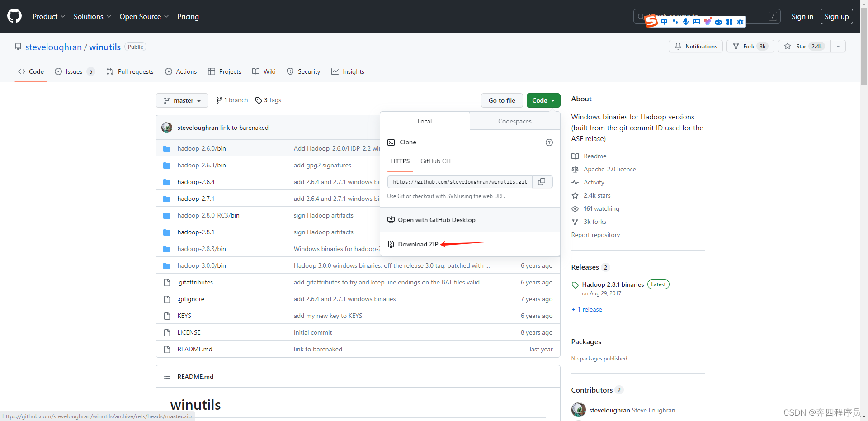View the 1 branch link

tap(232, 100)
